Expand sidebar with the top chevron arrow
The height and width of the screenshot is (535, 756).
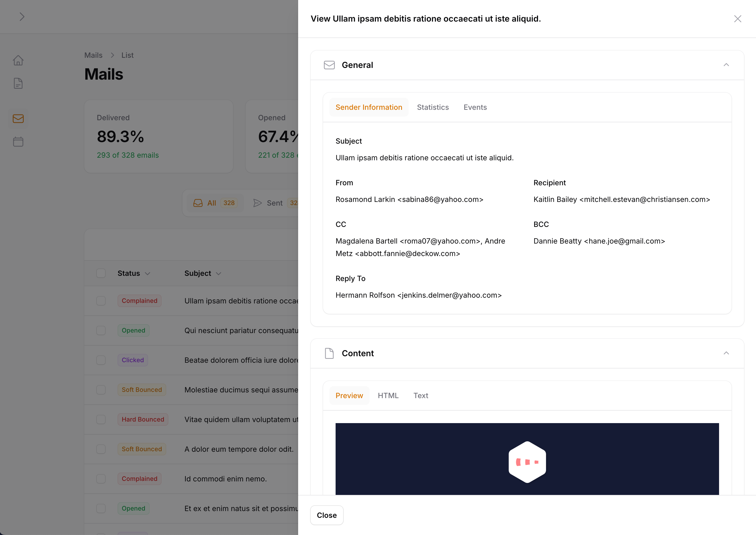(x=22, y=17)
